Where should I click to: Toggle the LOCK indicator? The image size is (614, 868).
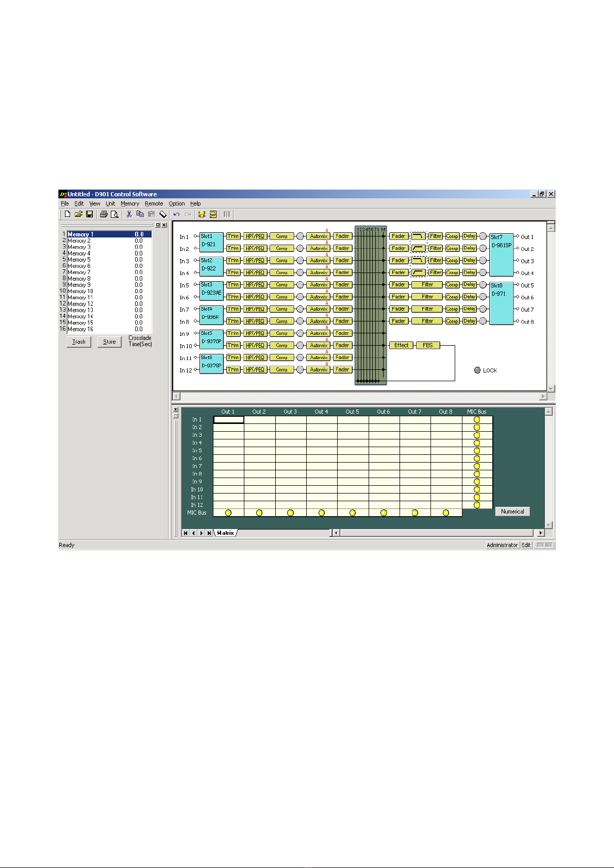(x=477, y=370)
